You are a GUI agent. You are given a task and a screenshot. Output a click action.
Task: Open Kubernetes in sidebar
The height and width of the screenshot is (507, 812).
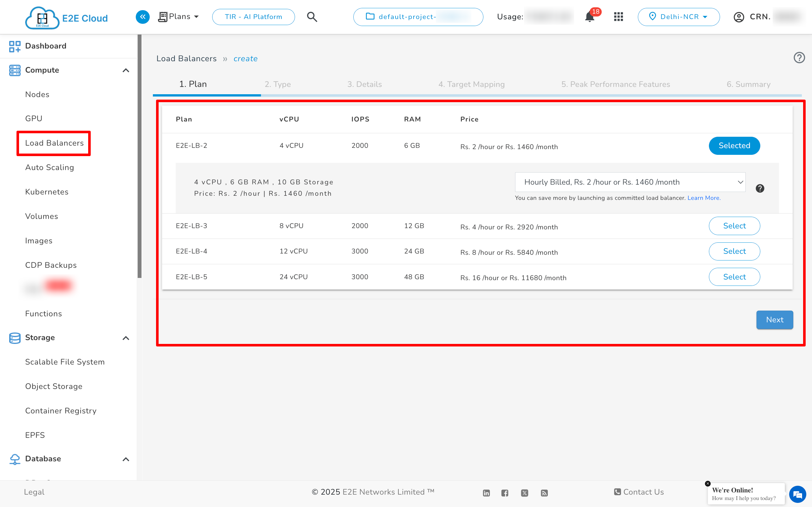point(47,192)
